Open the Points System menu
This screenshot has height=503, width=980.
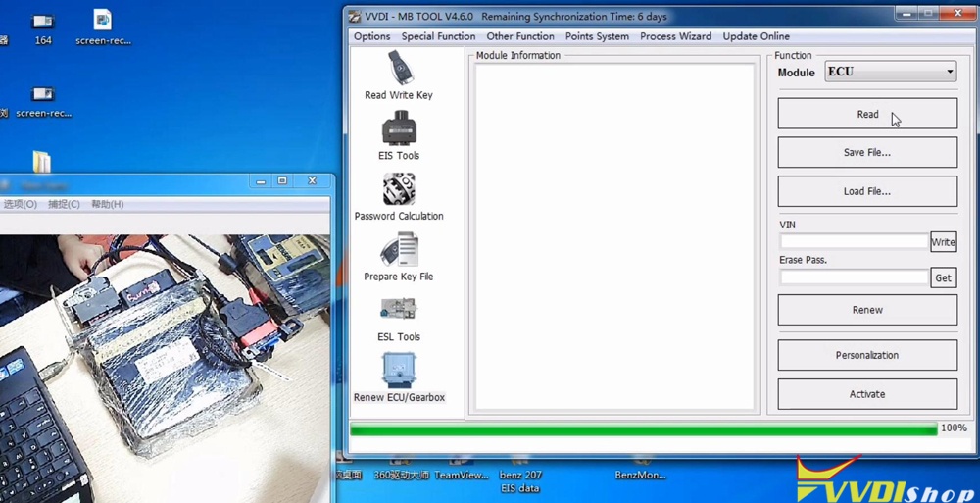click(x=597, y=36)
